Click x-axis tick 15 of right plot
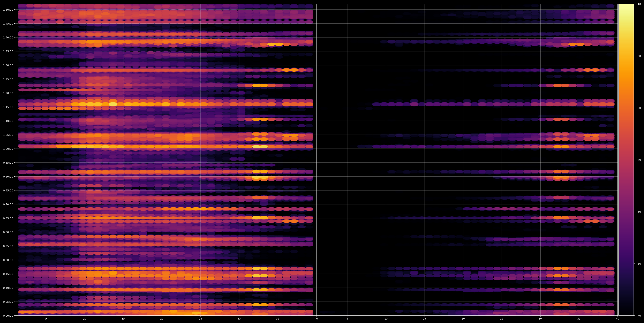Viewport: 644px width, 323px height. pyautogui.click(x=425, y=319)
